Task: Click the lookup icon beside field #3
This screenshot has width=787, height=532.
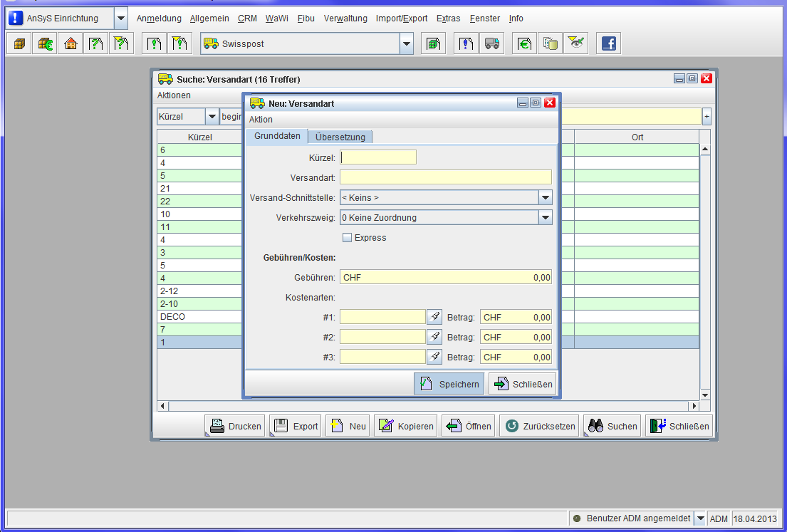Action: tap(434, 357)
